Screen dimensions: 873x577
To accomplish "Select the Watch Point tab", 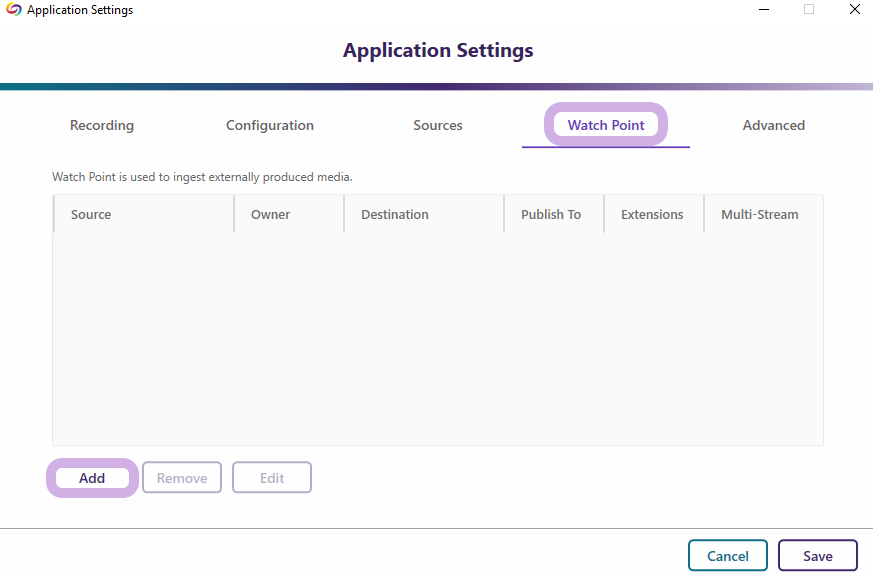I will [x=606, y=125].
